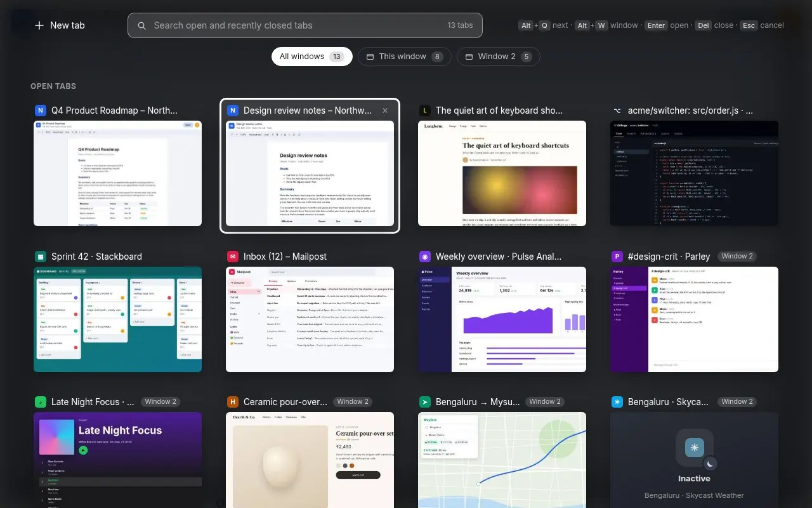Open the inactive Skycast Weather thumbnail
Viewport: 812px width, 508px height.
coord(695,460)
